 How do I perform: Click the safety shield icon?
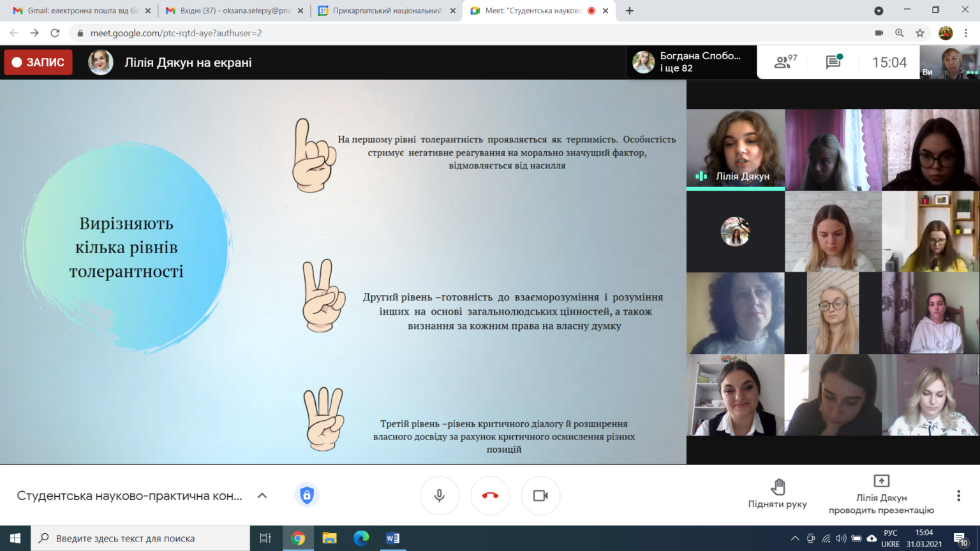coord(307,496)
